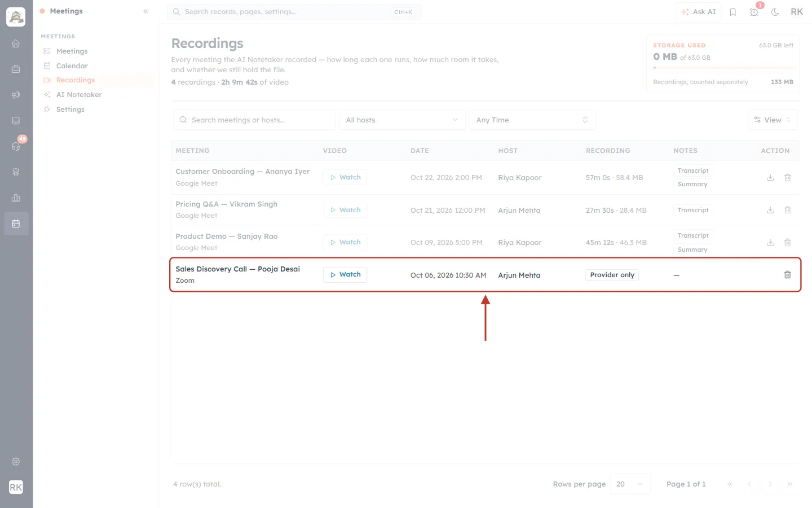812x508 pixels.
Task: Open the home icon in left rail
Action: tap(16, 43)
